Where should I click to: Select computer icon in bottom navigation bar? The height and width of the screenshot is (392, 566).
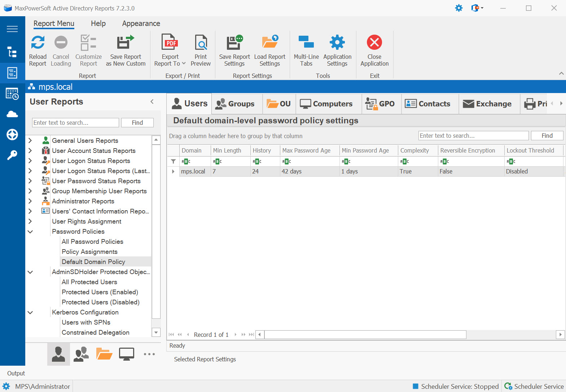pyautogui.click(x=127, y=354)
